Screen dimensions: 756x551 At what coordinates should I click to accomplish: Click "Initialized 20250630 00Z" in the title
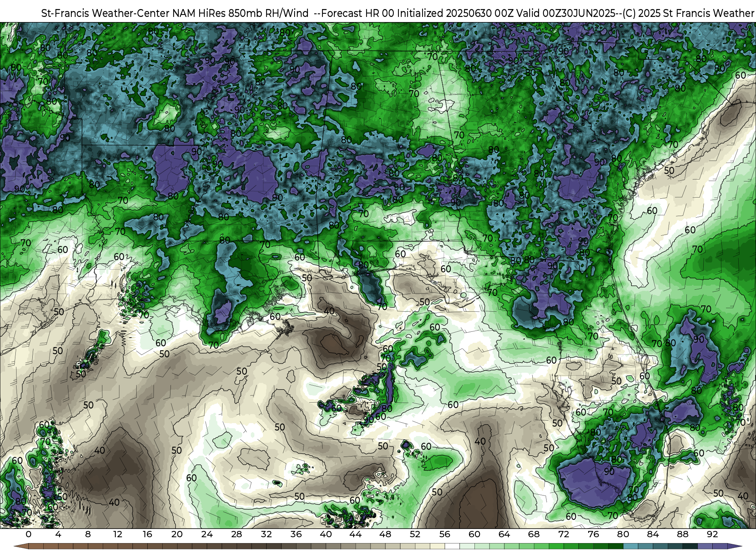455,13
